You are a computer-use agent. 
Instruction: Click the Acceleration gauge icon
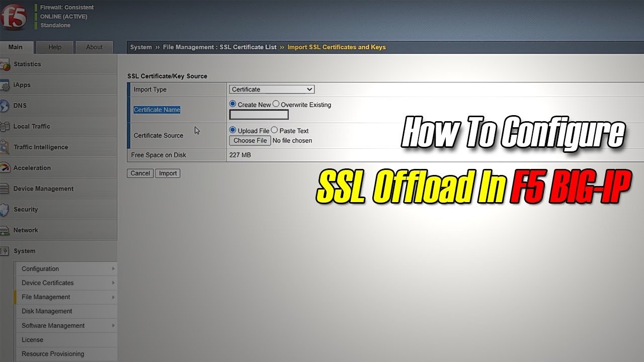[x=5, y=168]
